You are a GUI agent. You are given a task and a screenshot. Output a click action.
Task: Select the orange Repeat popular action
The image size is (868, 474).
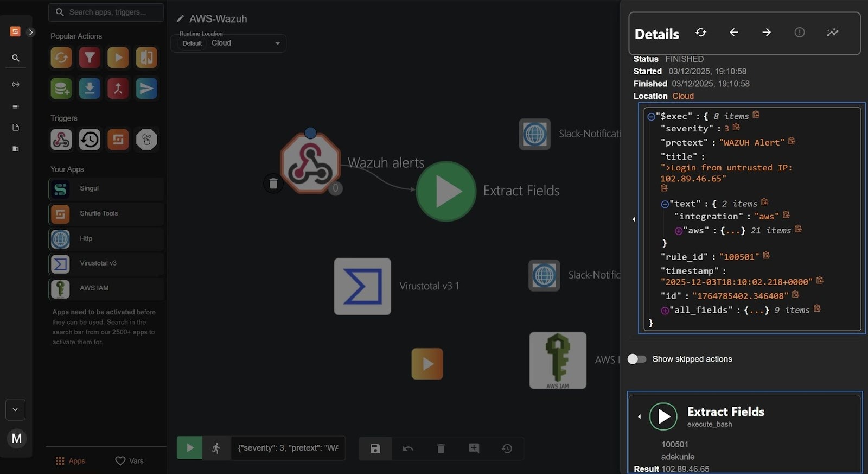point(61,58)
